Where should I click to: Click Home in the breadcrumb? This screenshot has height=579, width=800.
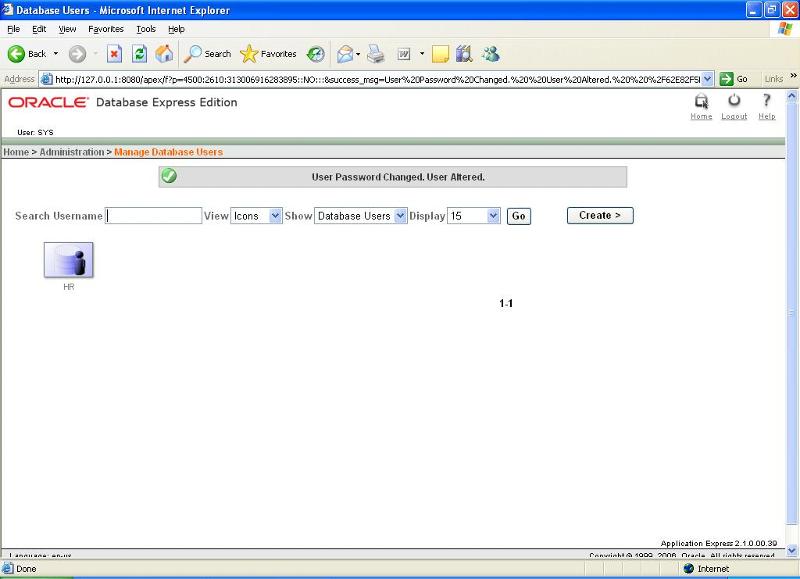tap(16, 152)
